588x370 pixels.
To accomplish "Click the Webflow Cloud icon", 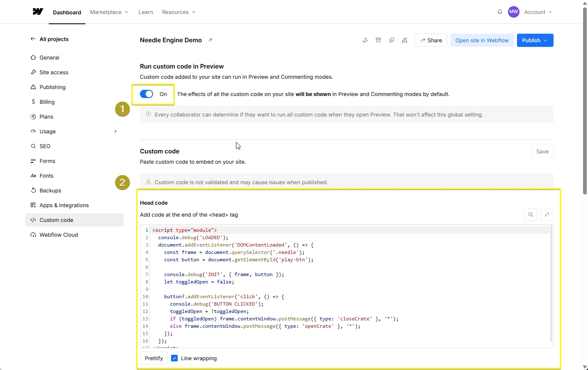I will [33, 235].
